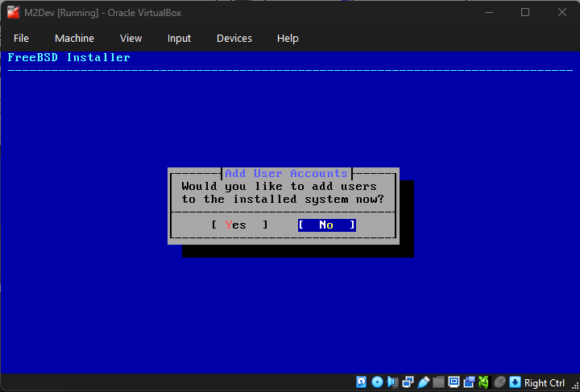580x392 pixels.
Task: Open the View menu
Action: pos(130,38)
